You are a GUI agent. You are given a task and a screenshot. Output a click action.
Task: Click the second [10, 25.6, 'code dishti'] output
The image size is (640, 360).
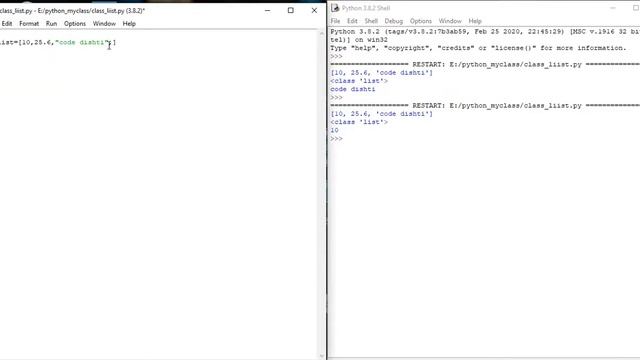coord(381,114)
